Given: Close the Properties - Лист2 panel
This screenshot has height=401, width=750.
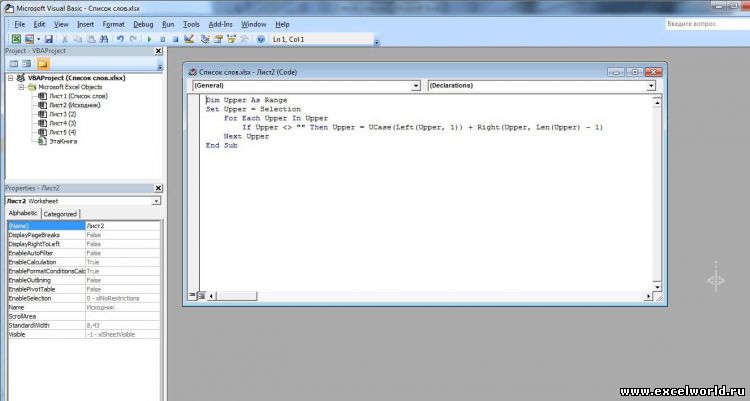Looking at the screenshot, I should coord(158,188).
